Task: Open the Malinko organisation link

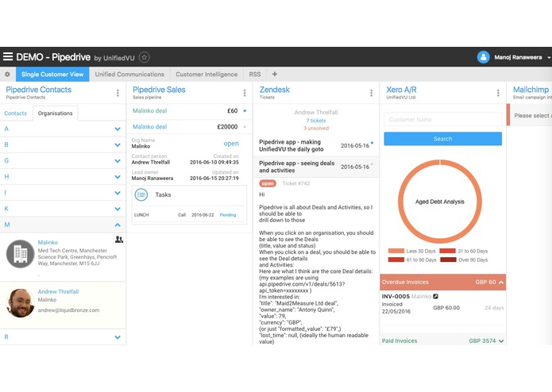Action: pyautogui.click(x=48, y=243)
